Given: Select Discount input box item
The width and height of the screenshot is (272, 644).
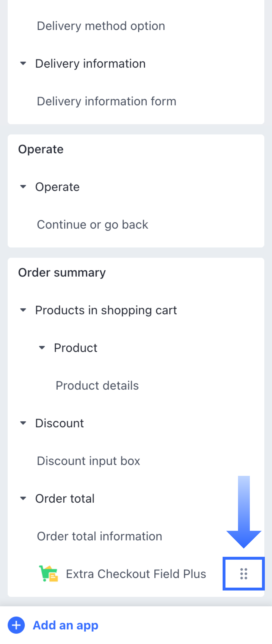Looking at the screenshot, I should [x=89, y=461].
